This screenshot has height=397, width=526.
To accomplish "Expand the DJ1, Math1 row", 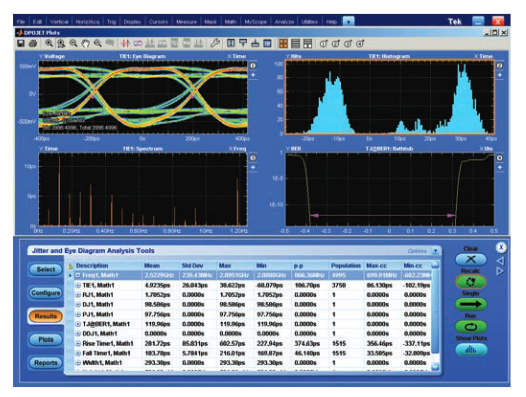I will [x=78, y=305].
